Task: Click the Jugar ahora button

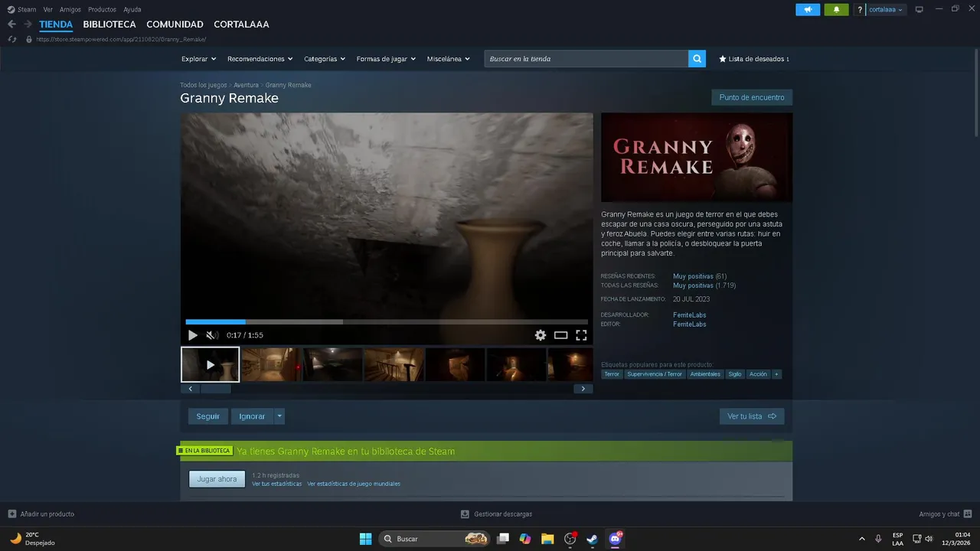Action: point(217,479)
